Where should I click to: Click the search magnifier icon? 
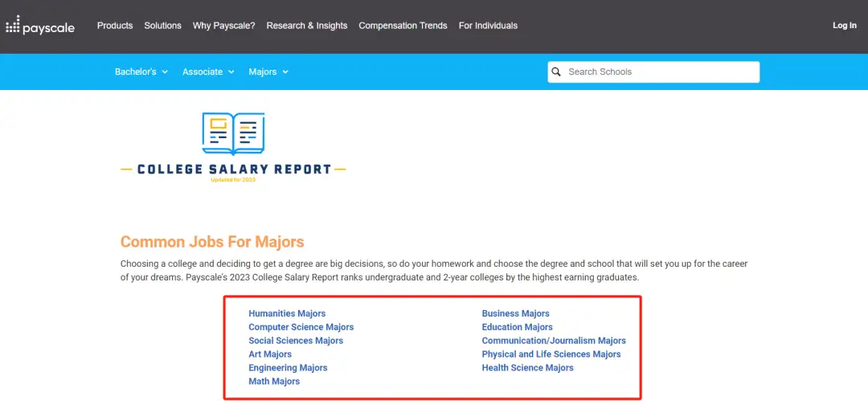pos(556,72)
